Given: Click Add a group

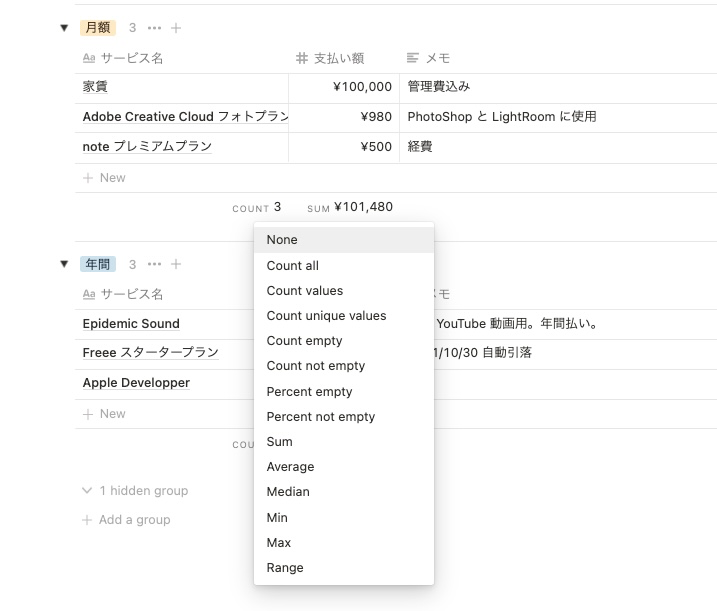Looking at the screenshot, I should point(126,520).
